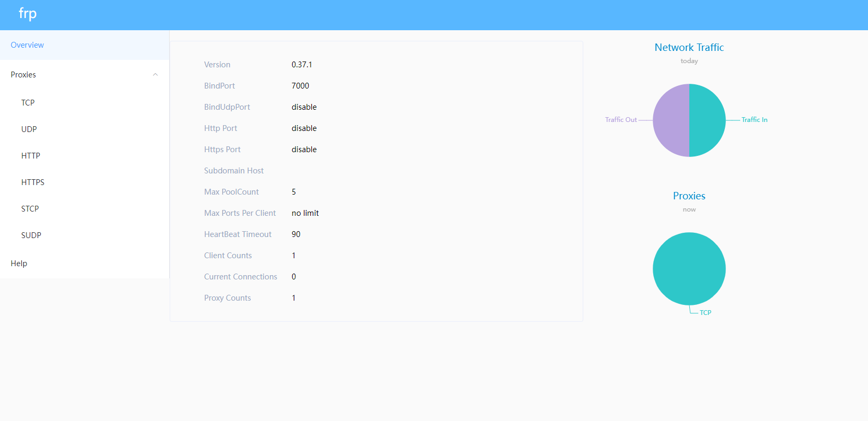Click the HeartBeat Timeout value 90
This screenshot has height=421, width=868.
pyautogui.click(x=296, y=234)
